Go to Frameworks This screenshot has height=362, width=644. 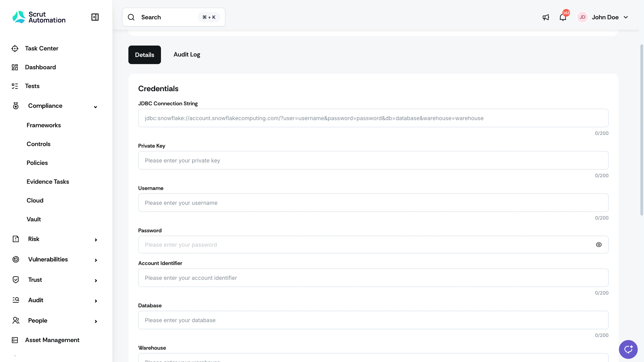point(44,125)
